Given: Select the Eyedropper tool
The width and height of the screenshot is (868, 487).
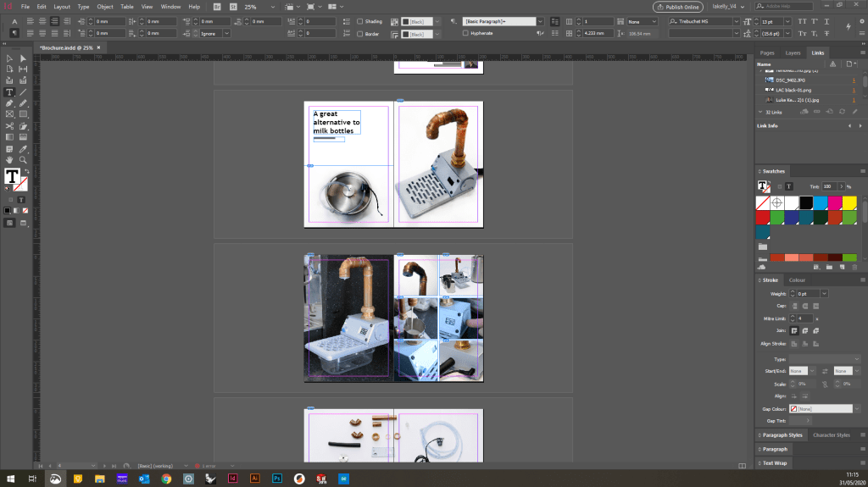Looking at the screenshot, I should tap(23, 148).
